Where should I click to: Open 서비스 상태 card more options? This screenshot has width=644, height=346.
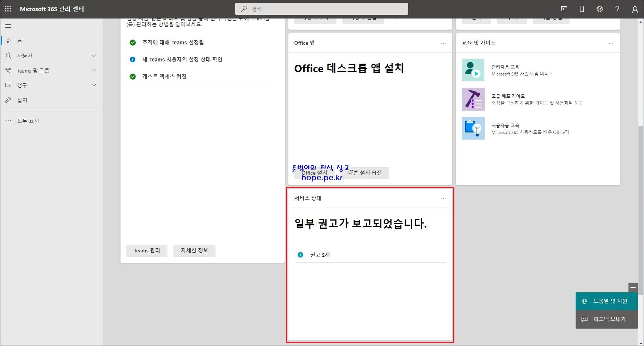[x=443, y=199]
